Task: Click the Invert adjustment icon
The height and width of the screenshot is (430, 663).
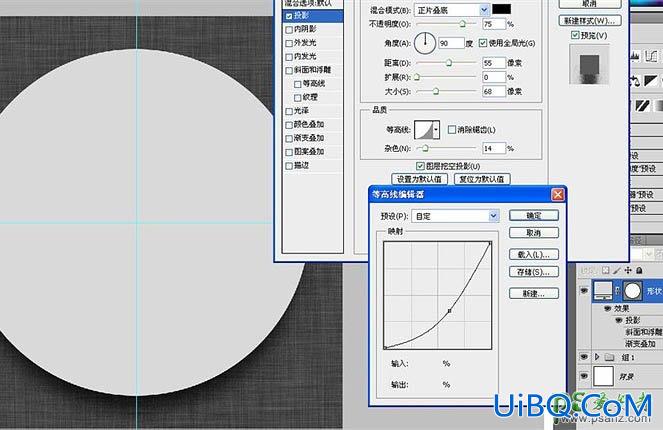Action: [x=642, y=105]
